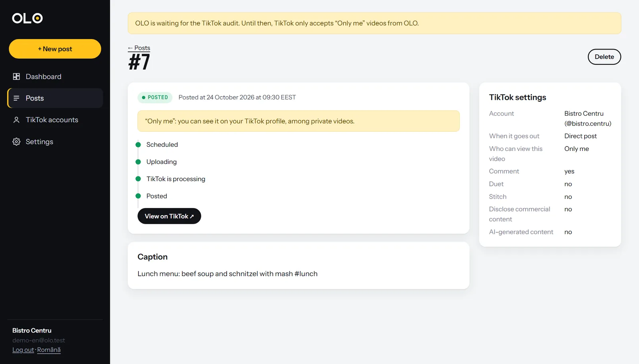
Task: Open the Dashboard page
Action: tap(55, 77)
